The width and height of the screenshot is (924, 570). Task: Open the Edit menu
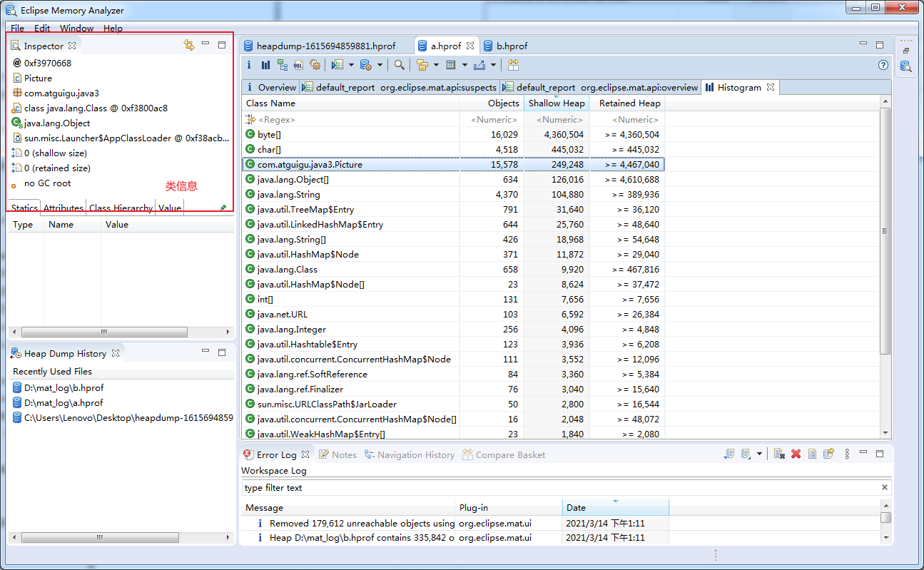point(42,29)
